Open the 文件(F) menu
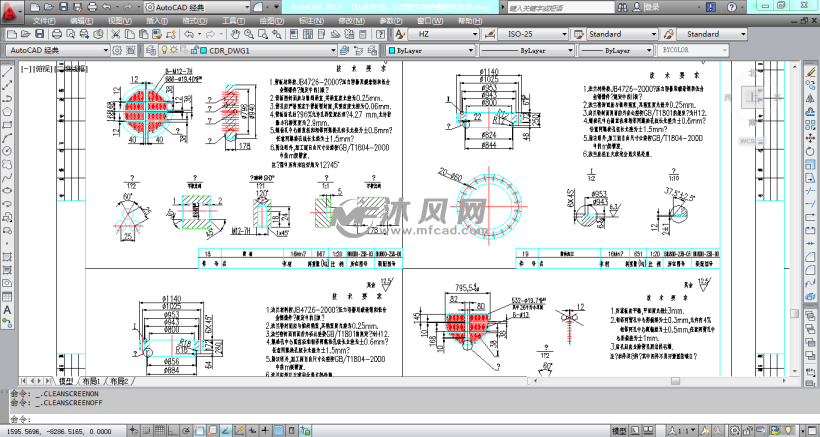 click(43, 21)
